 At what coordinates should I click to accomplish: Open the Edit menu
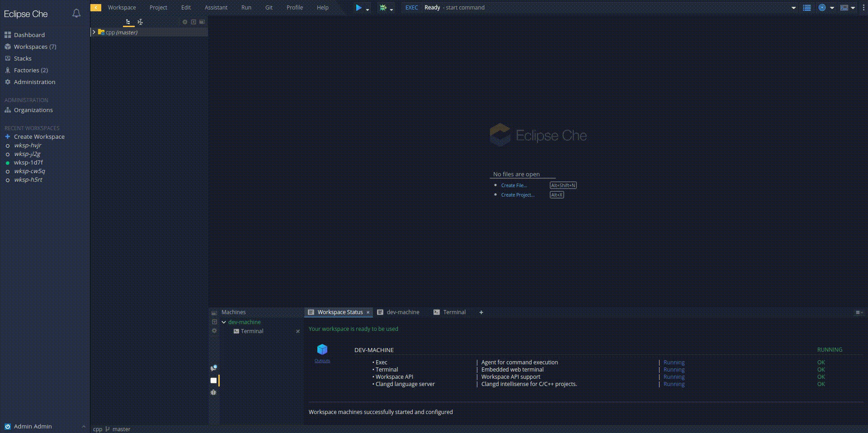click(186, 8)
